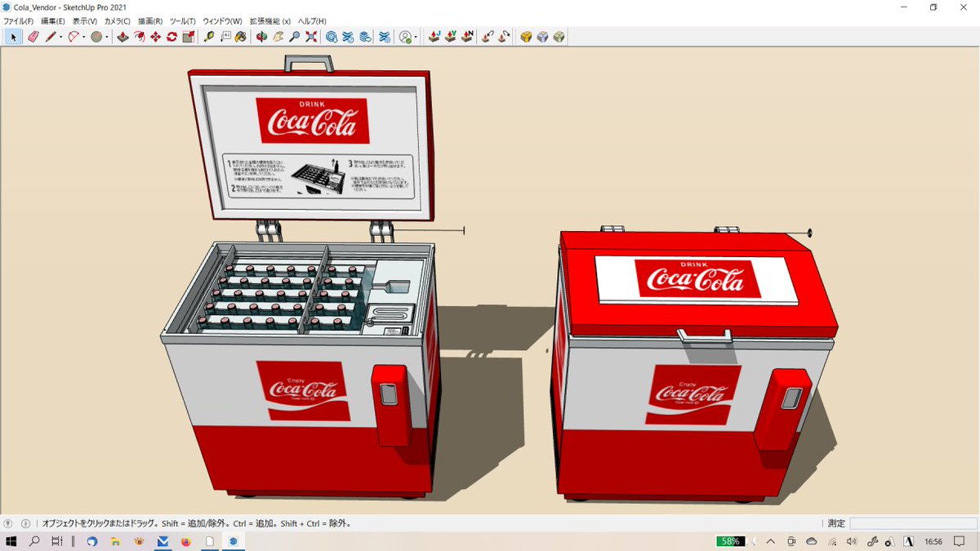Open the 描画(R) menu
The height and width of the screenshot is (551, 980).
[x=150, y=20]
